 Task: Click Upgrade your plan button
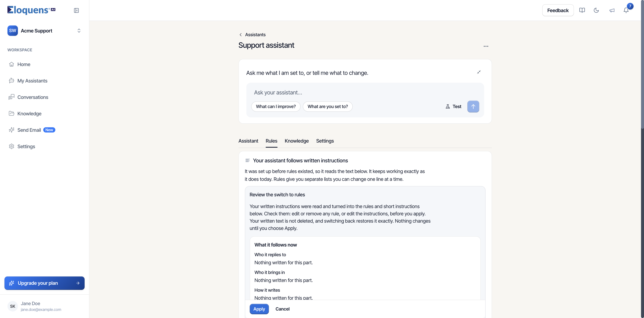45,283
